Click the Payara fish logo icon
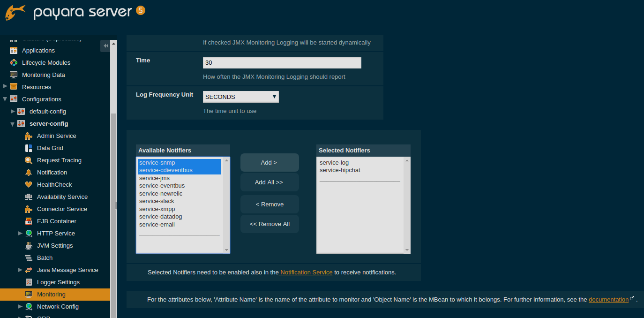The width and height of the screenshot is (644, 318). [x=15, y=12]
